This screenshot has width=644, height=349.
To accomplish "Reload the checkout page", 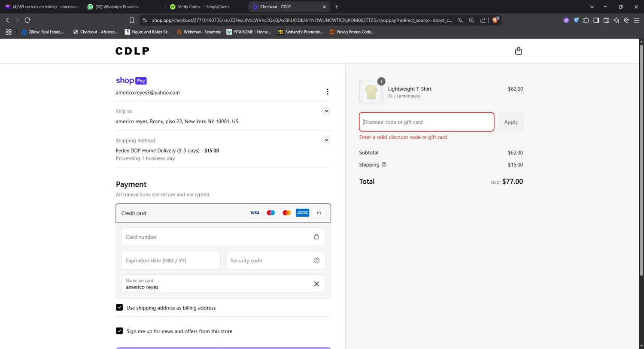I will tap(27, 20).
